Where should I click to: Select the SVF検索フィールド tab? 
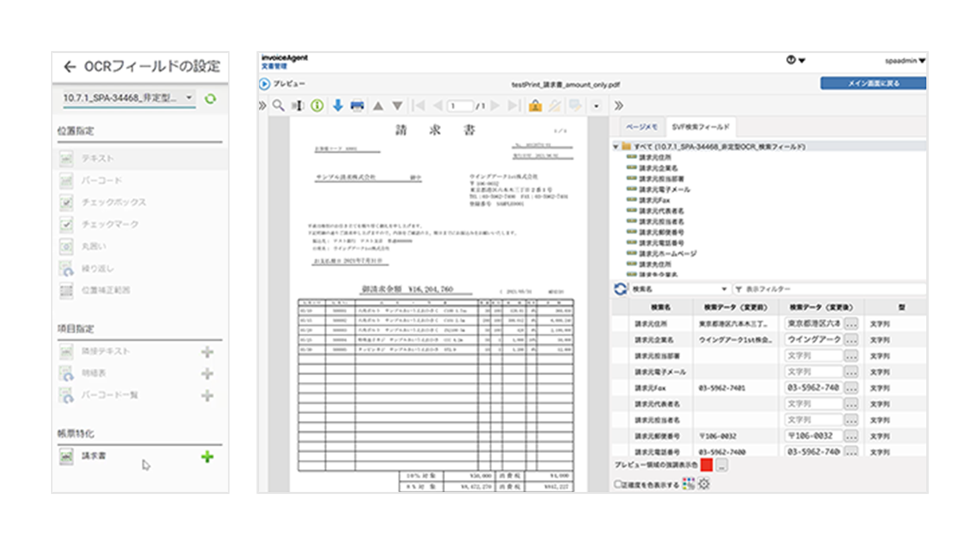click(701, 126)
